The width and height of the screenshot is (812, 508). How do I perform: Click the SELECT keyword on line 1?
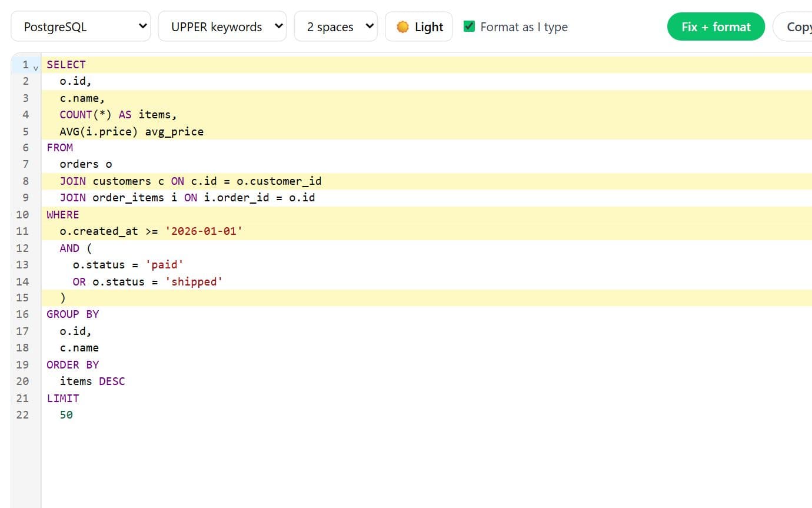(66, 65)
